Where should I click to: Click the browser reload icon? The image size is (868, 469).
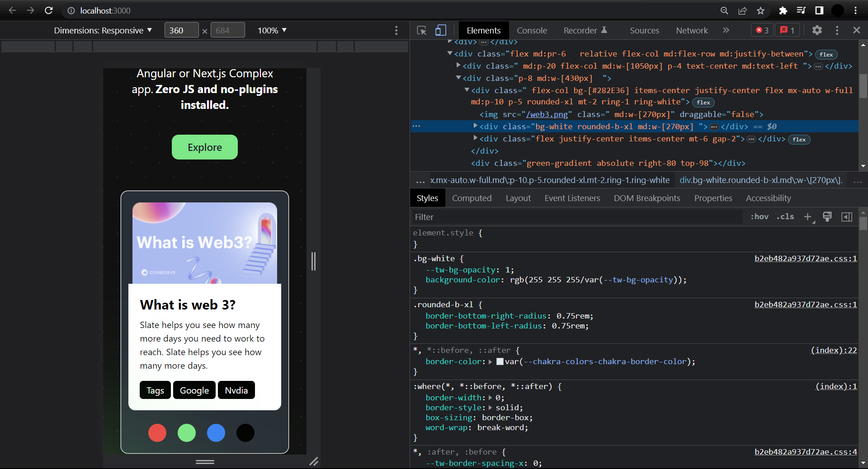point(49,10)
